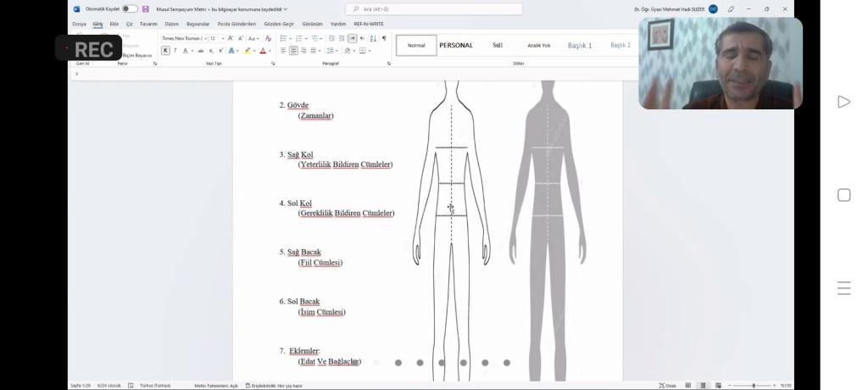This screenshot has height=390, width=868.
Task: Click the bulleted list icon
Action: click(x=283, y=38)
